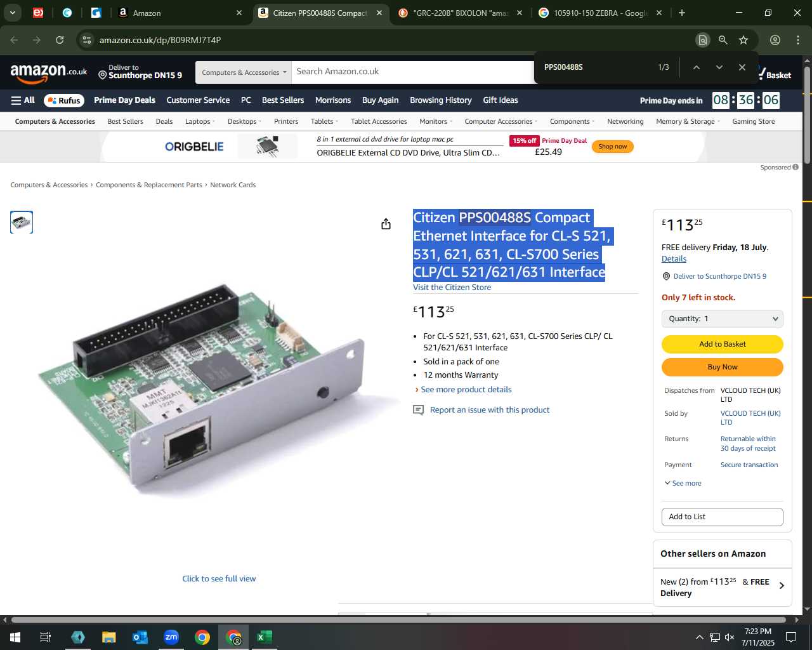
Task: Open Outlook from taskbar
Action: [140, 637]
